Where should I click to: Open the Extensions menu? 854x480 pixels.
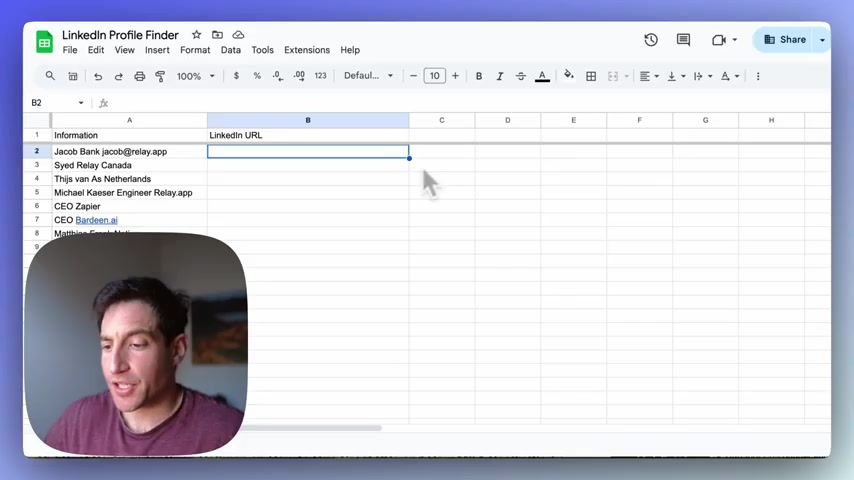click(307, 50)
